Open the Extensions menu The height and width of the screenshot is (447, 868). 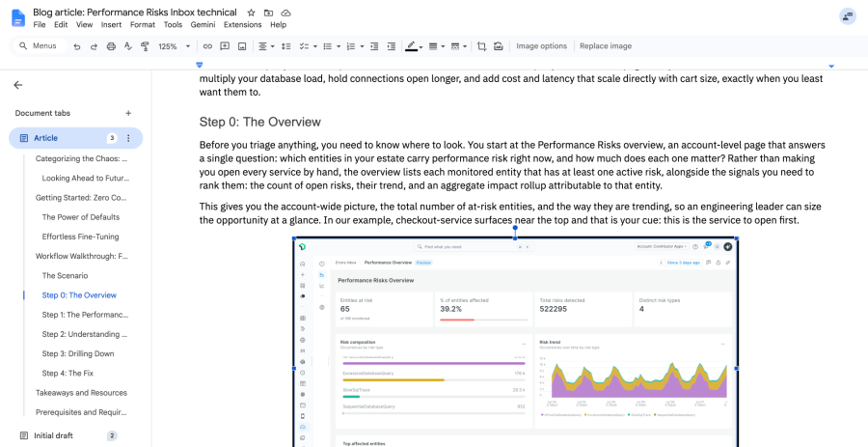[x=242, y=24]
